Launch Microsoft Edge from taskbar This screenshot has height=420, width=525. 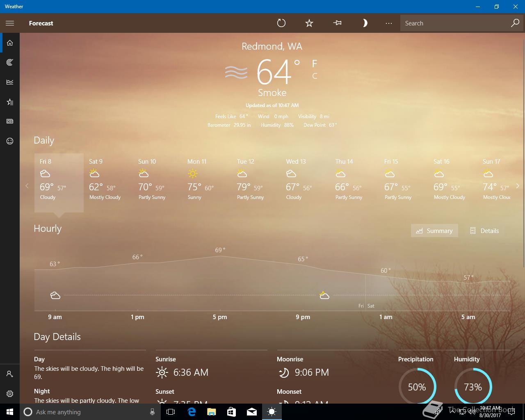191,412
